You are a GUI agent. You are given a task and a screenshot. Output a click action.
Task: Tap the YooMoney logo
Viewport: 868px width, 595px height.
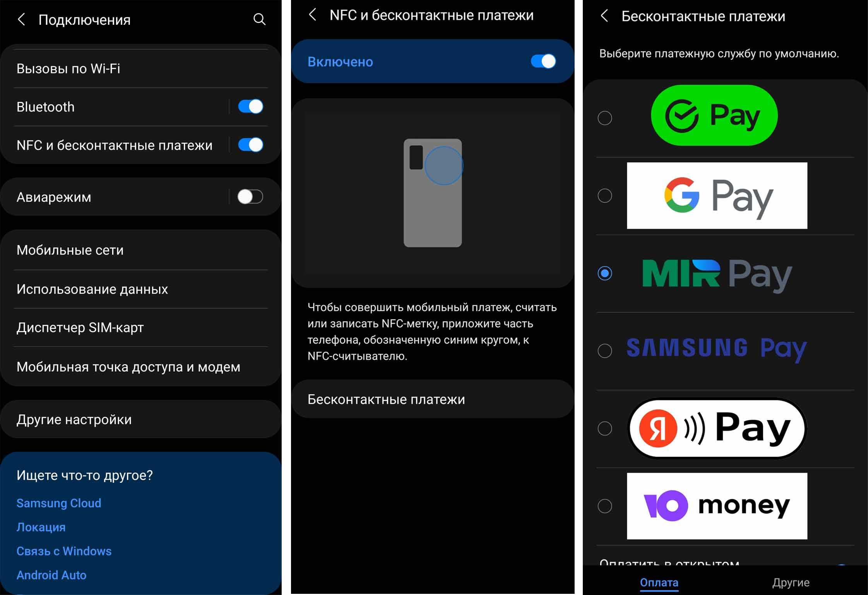point(717,506)
